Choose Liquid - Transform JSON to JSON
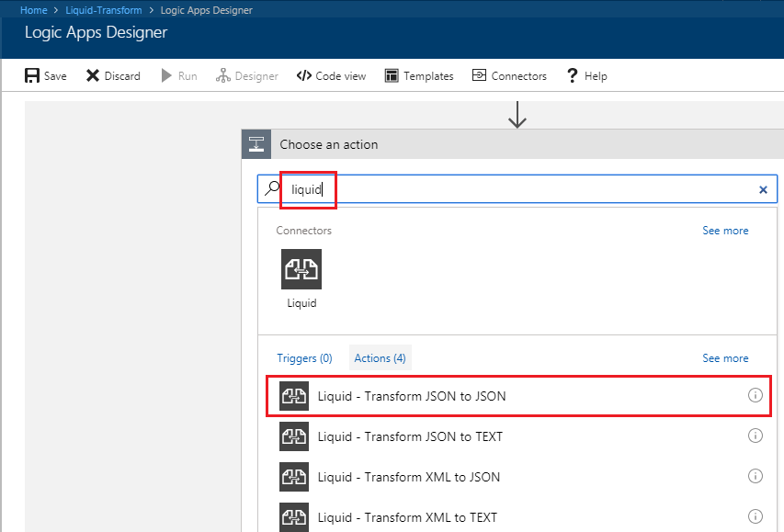The width and height of the screenshot is (784, 532). click(518, 396)
